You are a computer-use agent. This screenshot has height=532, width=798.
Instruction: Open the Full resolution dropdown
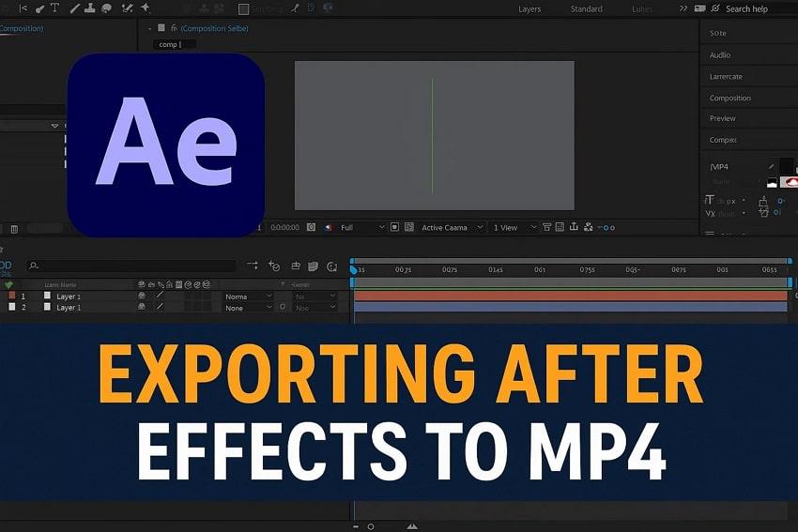point(362,227)
